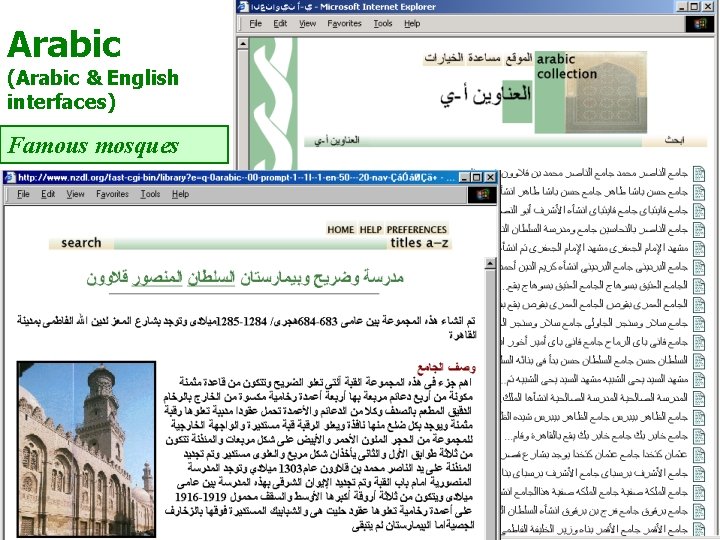Click the red heading وصف الجامع
Image resolution: width=720 pixels, height=540 pixels.
(x=446, y=367)
